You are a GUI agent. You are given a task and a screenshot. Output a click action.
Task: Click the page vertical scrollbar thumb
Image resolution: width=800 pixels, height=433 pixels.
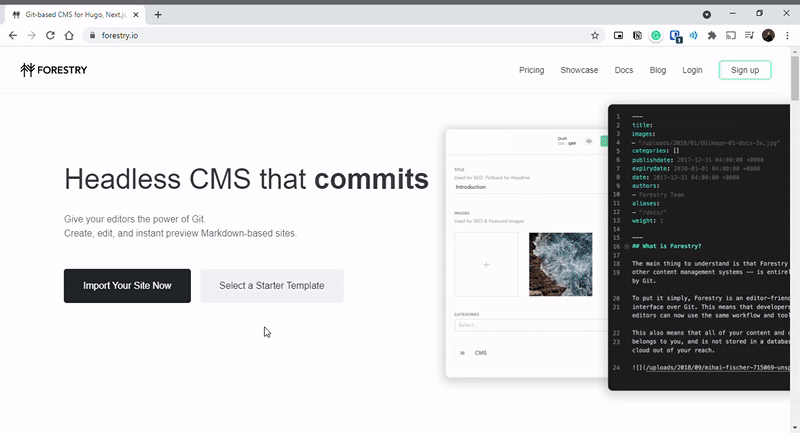795,78
